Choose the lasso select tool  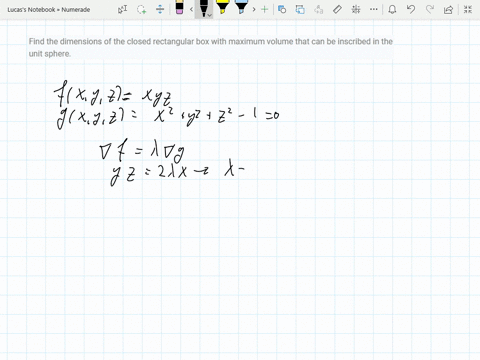[141, 9]
